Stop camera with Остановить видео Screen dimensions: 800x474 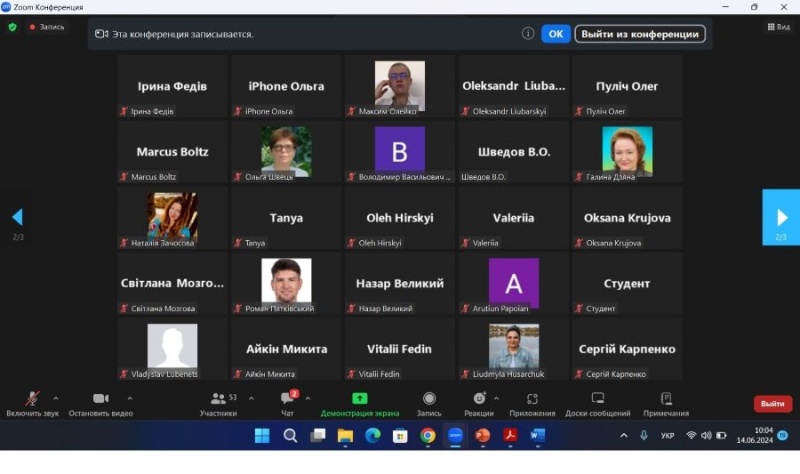click(x=100, y=399)
